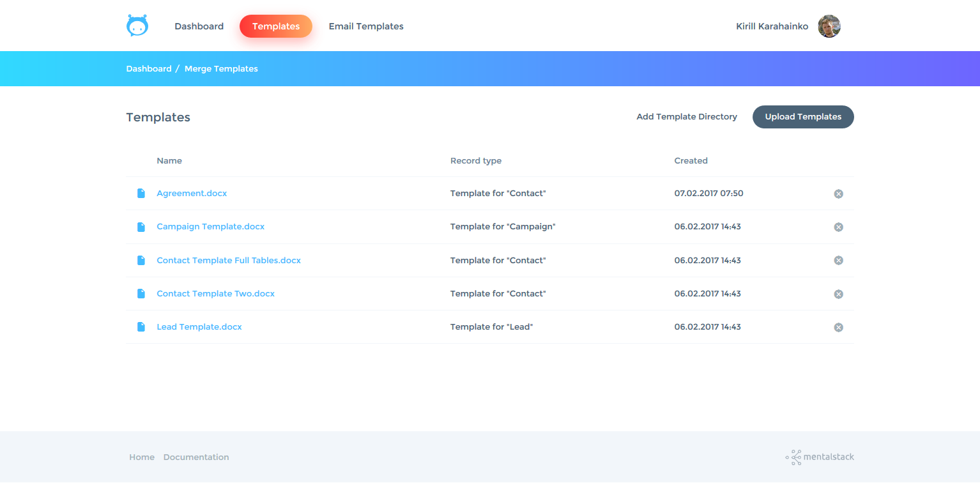
Task: Click the Kirill Karahainko username
Action: click(x=772, y=26)
